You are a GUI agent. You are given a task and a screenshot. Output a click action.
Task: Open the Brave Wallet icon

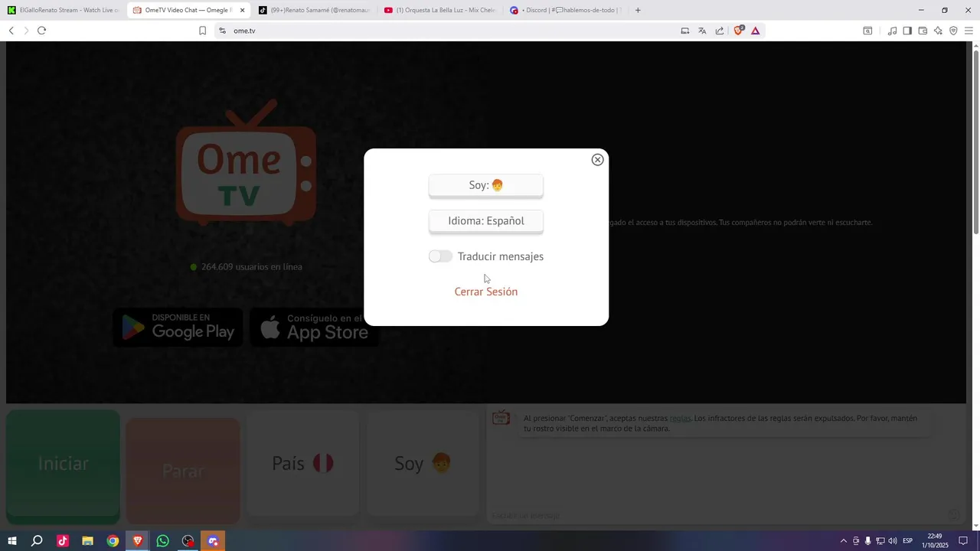923,31
